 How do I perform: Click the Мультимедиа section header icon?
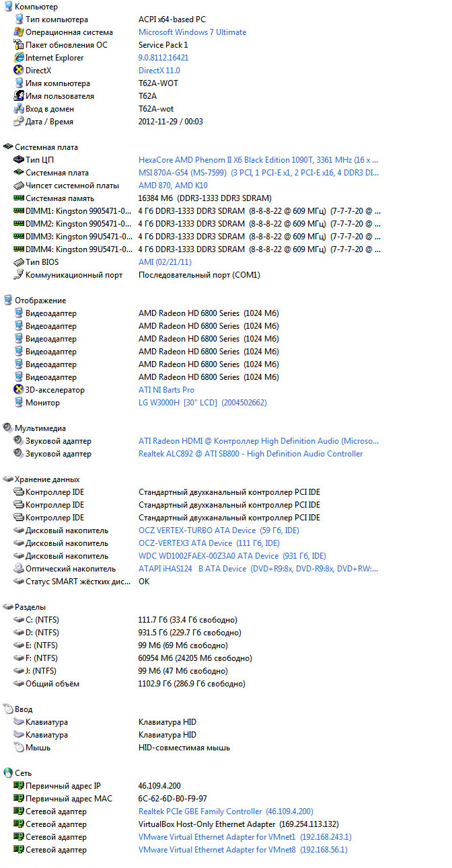click(8, 428)
